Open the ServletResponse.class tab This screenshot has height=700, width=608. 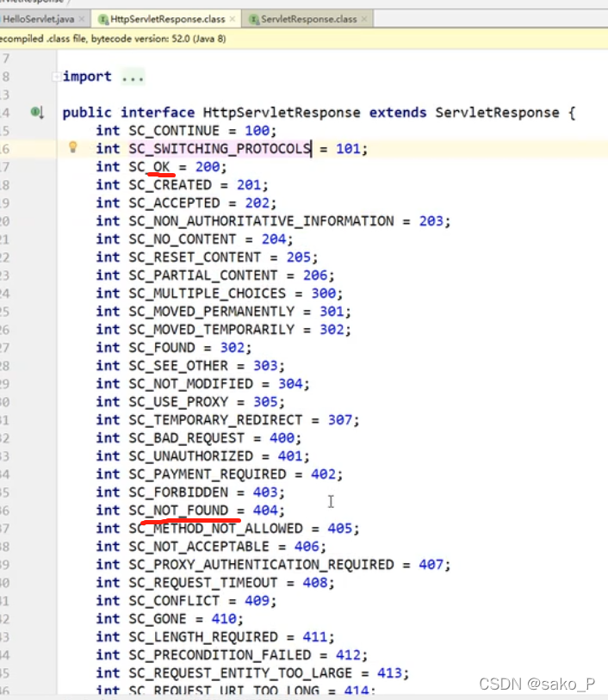(308, 19)
